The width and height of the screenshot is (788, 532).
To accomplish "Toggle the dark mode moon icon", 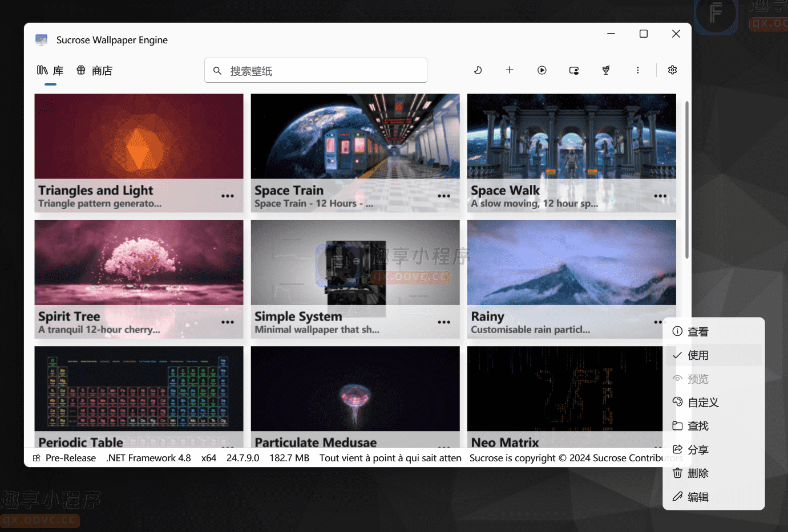I will click(478, 70).
